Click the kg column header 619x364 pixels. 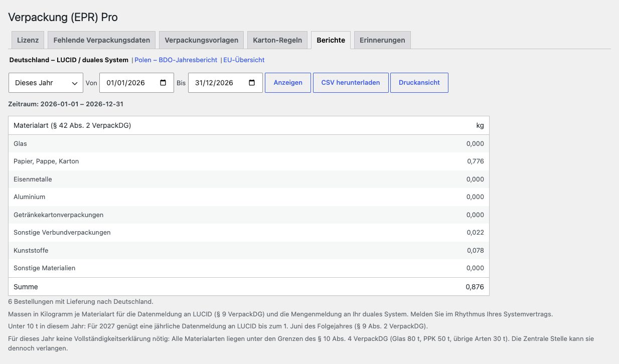[480, 125]
